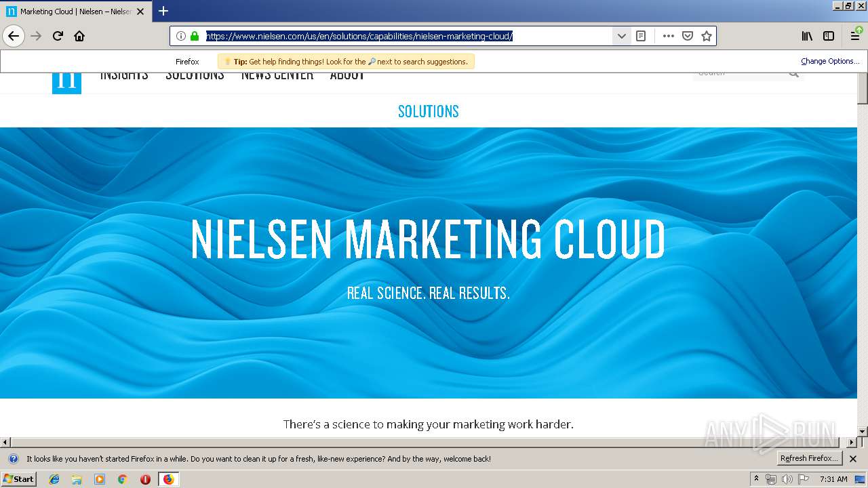Image resolution: width=868 pixels, height=488 pixels.
Task: Select the Marketing Cloud | Nielsen tab
Action: [75, 12]
